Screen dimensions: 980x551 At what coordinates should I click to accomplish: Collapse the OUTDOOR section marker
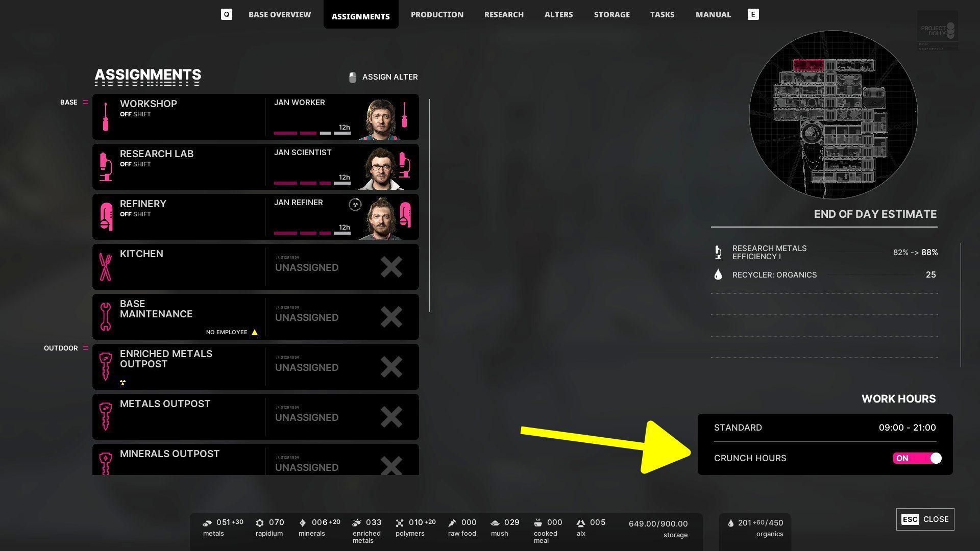point(86,348)
